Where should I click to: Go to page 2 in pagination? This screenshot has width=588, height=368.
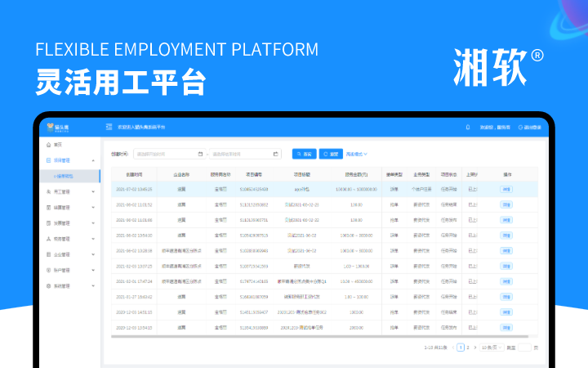coord(468,348)
